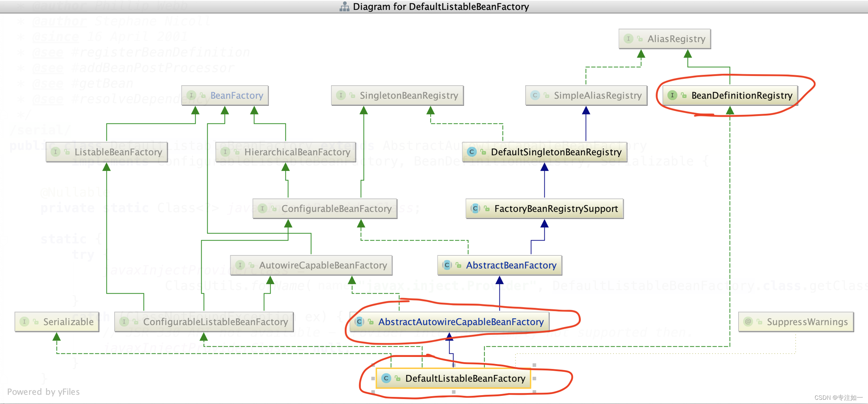Select the SingletonBeanRegistry node
The width and height of the screenshot is (868, 404).
397,96
